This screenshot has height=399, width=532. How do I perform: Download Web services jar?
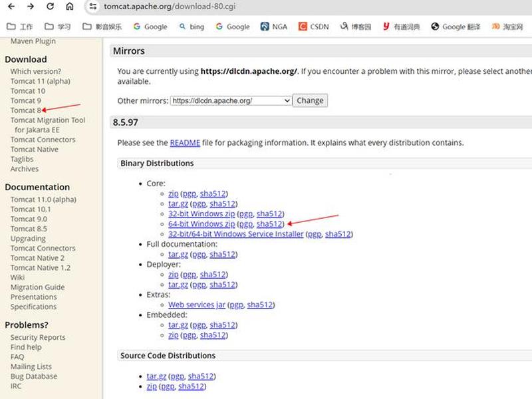point(197,305)
